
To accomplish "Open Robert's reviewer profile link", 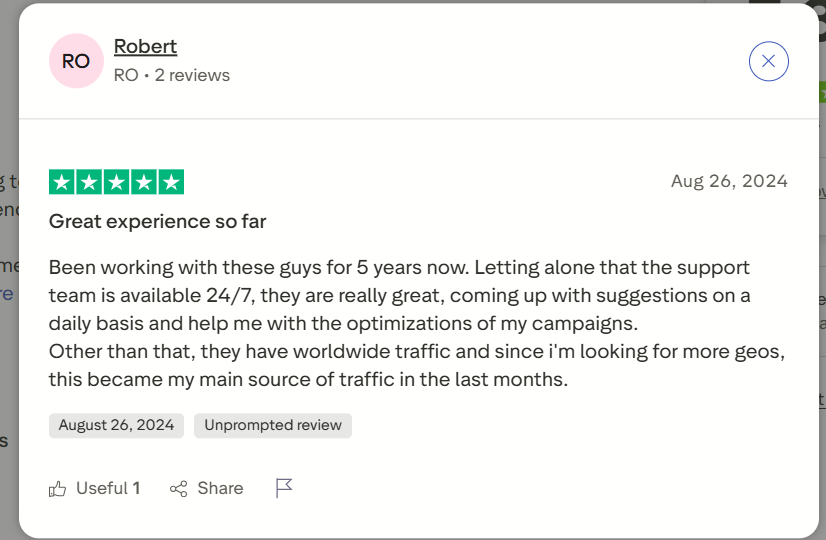I will [x=145, y=46].
